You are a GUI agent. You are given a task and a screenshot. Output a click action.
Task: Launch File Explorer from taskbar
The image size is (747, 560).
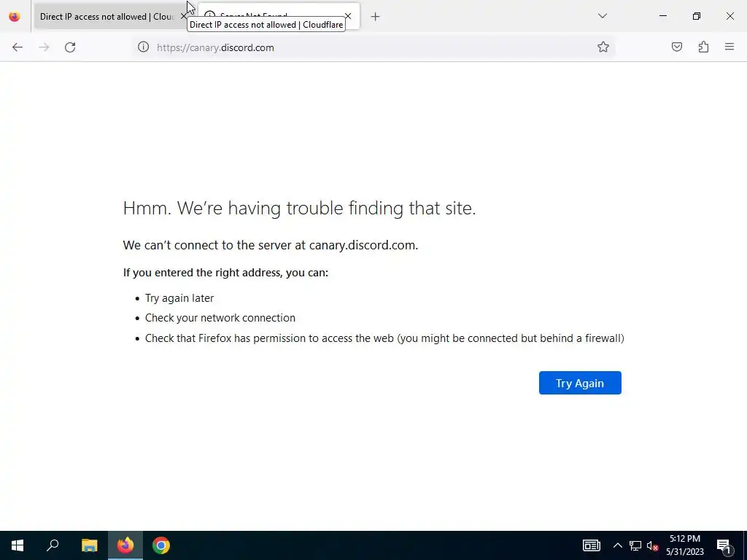click(89, 545)
